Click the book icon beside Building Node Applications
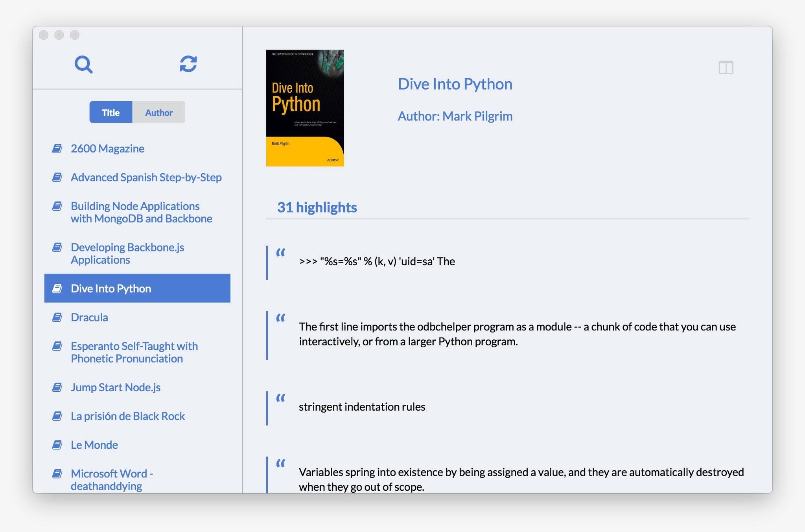This screenshot has width=805, height=532. tap(57, 206)
